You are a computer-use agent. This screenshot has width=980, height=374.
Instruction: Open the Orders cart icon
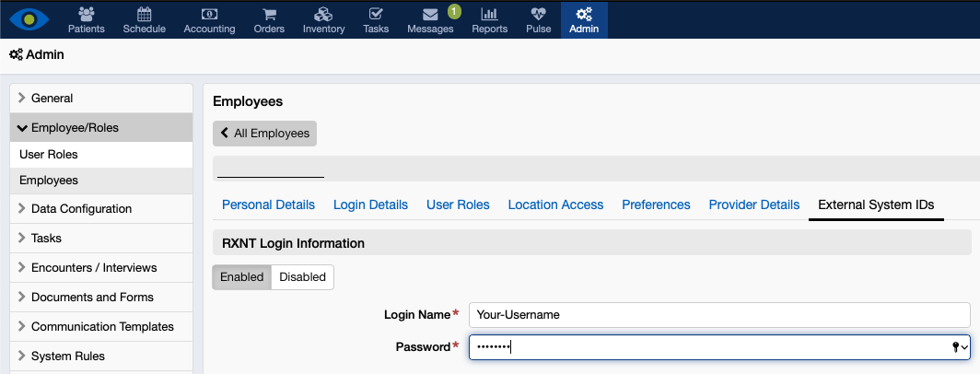coord(269,14)
